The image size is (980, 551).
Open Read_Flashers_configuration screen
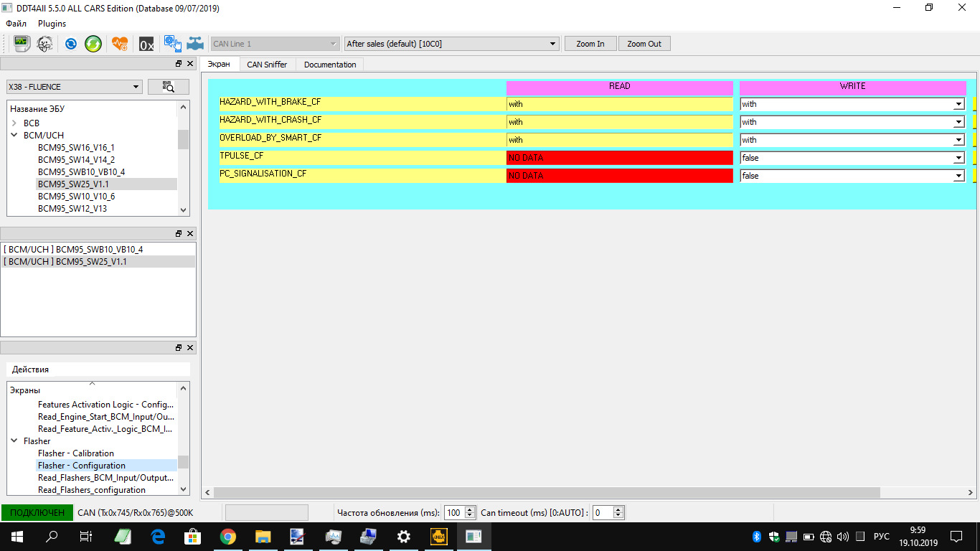pos(92,490)
